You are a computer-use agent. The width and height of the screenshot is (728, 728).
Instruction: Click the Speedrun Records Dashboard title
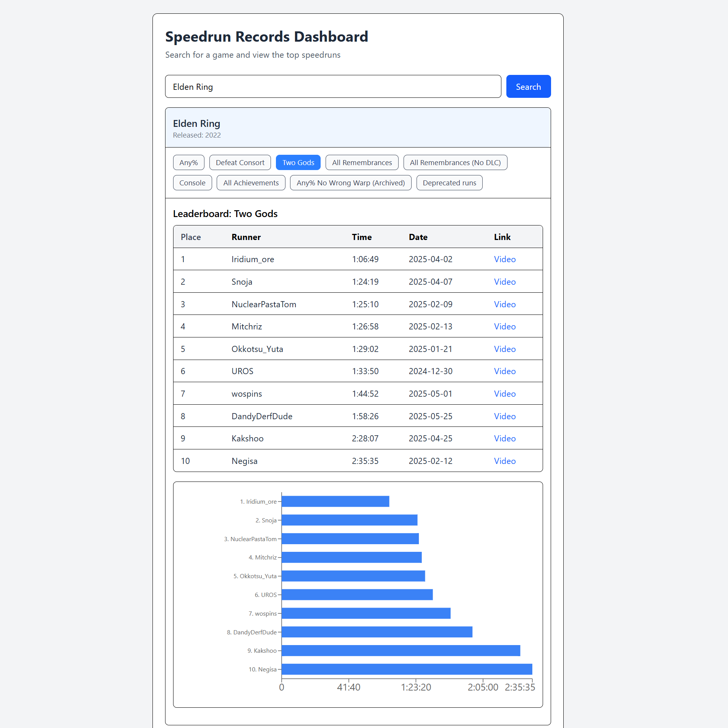266,37
